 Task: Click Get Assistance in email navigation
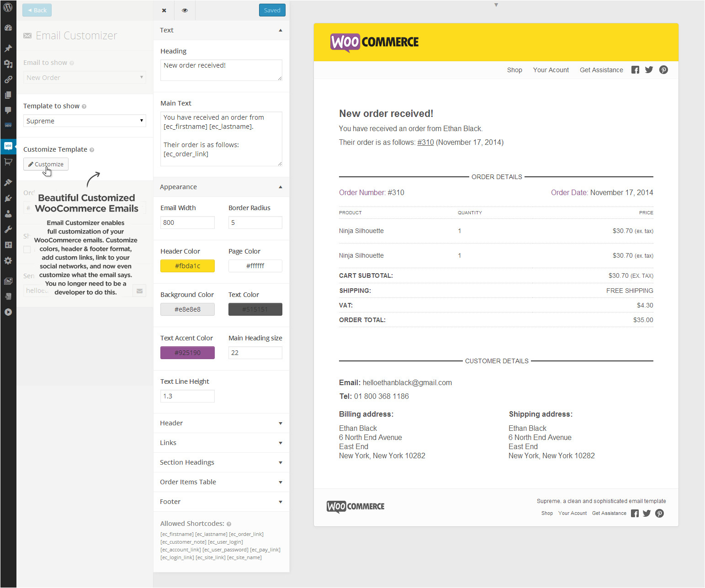(601, 70)
